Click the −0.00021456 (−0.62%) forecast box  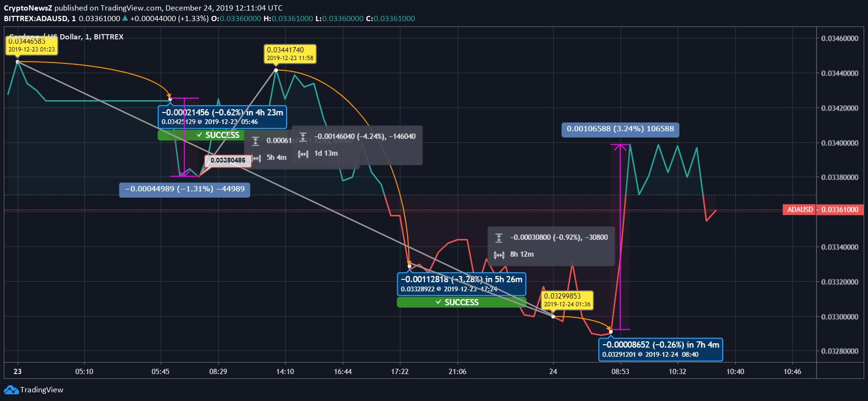(x=222, y=117)
